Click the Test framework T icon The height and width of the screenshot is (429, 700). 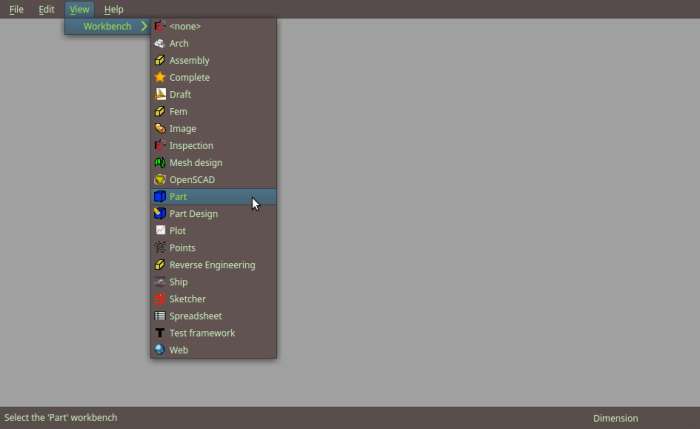(x=160, y=333)
